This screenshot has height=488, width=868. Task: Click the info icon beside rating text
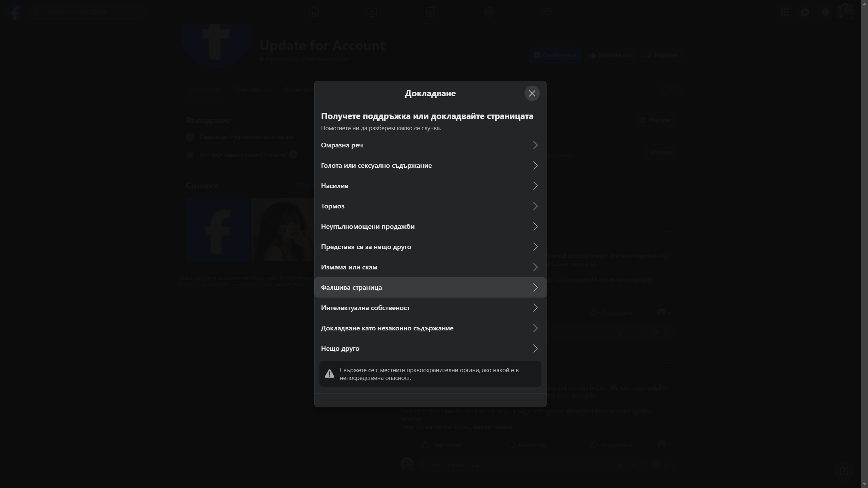tap(293, 155)
